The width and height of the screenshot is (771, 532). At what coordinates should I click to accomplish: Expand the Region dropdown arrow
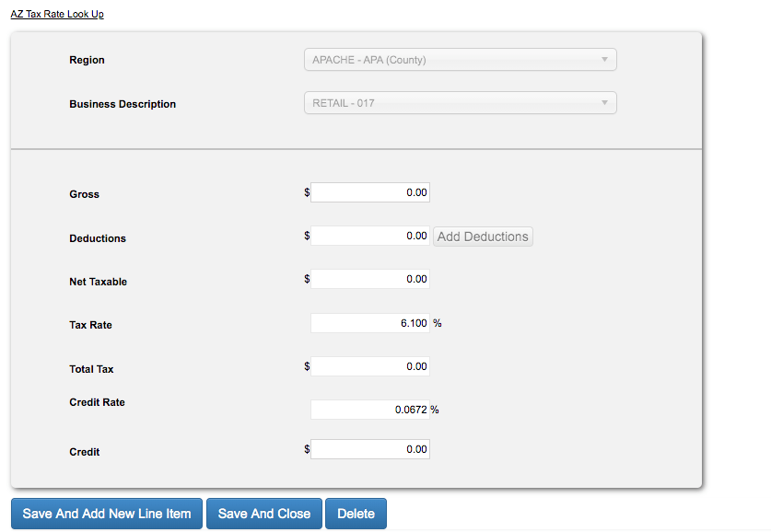point(604,60)
